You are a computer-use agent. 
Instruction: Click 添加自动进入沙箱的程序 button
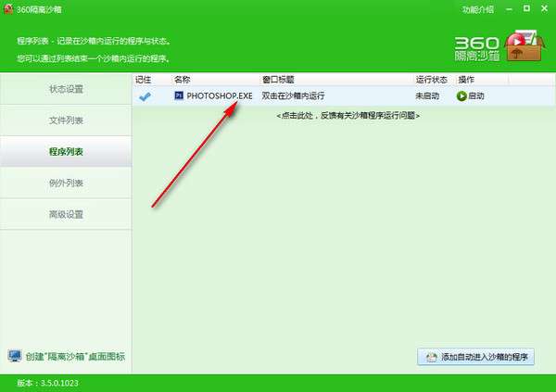[x=475, y=357]
